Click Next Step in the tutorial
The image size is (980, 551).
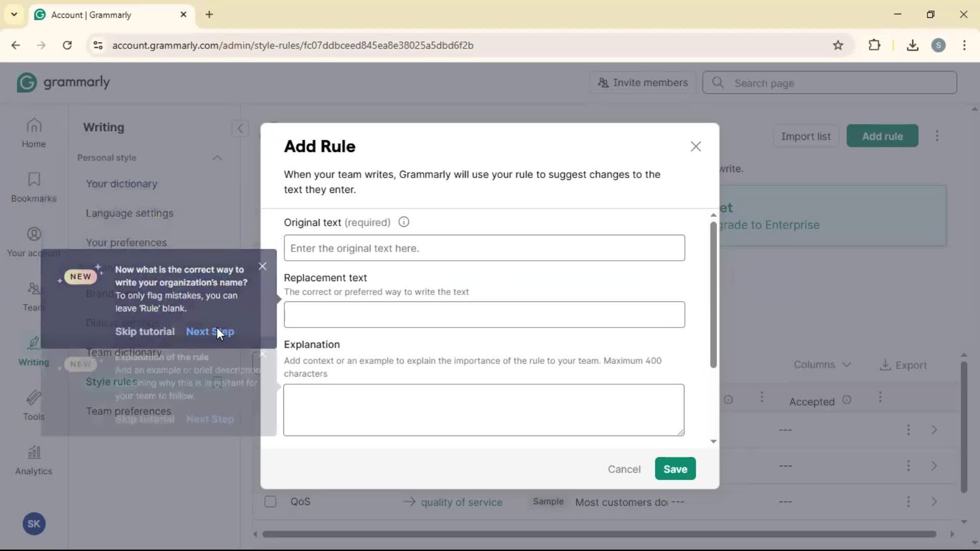tap(210, 332)
